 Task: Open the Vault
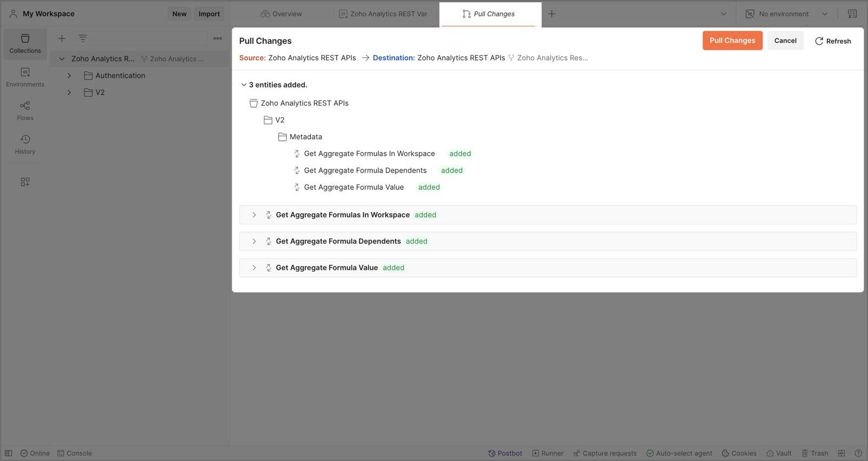[x=779, y=453]
